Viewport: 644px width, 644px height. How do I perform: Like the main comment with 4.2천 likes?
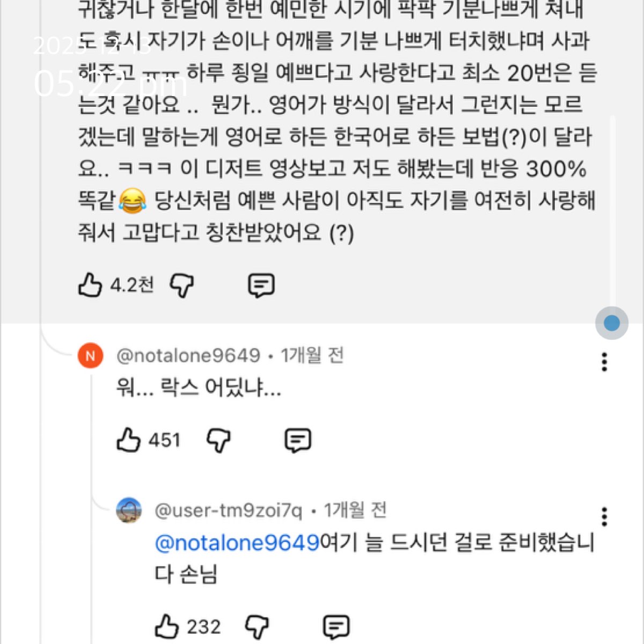[x=90, y=284]
